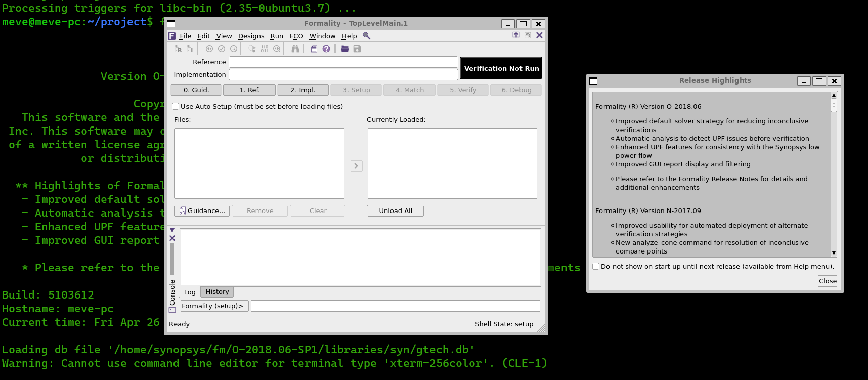
Task: Click the Currently Loaded list box
Action: pos(452,163)
